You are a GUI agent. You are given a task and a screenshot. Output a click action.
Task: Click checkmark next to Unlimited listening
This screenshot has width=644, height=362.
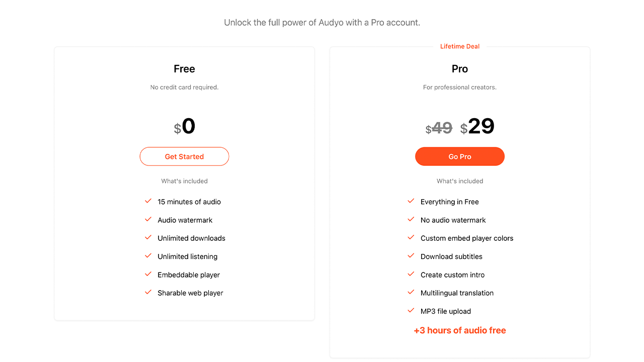point(148,256)
